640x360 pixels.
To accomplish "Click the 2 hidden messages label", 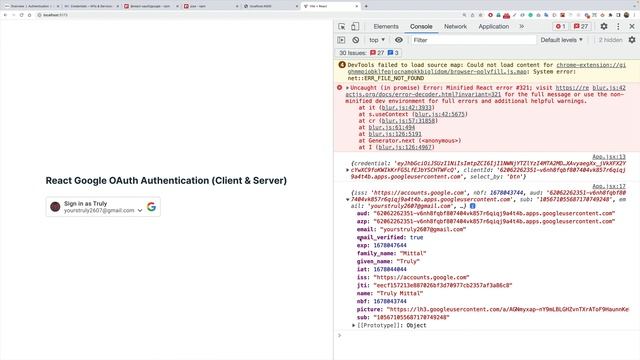I will point(610,40).
